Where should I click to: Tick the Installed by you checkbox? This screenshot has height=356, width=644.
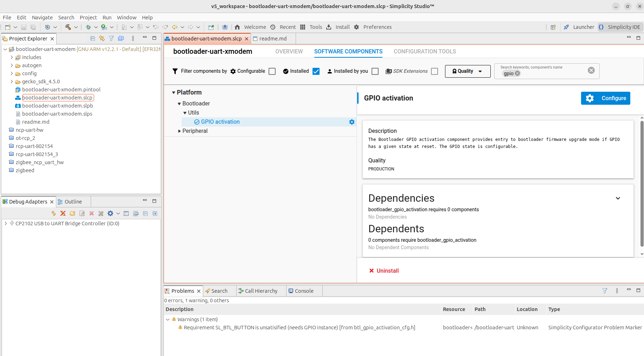coord(375,71)
